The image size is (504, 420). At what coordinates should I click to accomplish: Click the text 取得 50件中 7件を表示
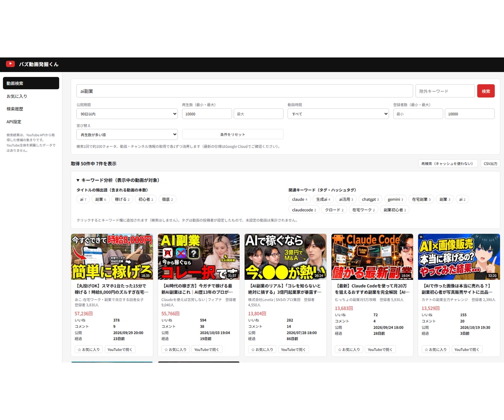(93, 164)
